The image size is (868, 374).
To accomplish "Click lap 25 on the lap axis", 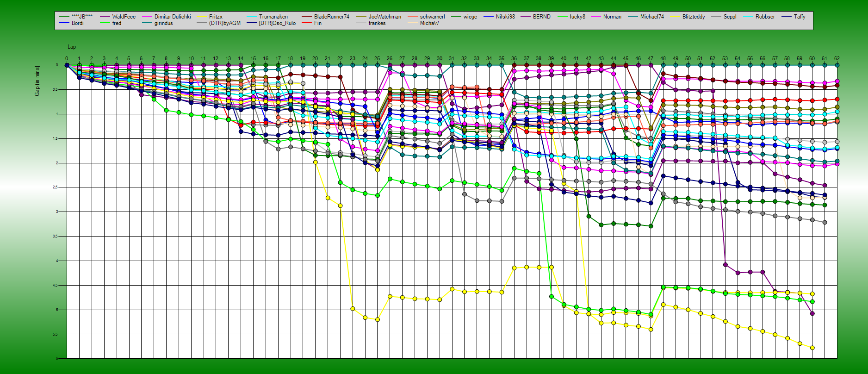I will (x=377, y=59).
